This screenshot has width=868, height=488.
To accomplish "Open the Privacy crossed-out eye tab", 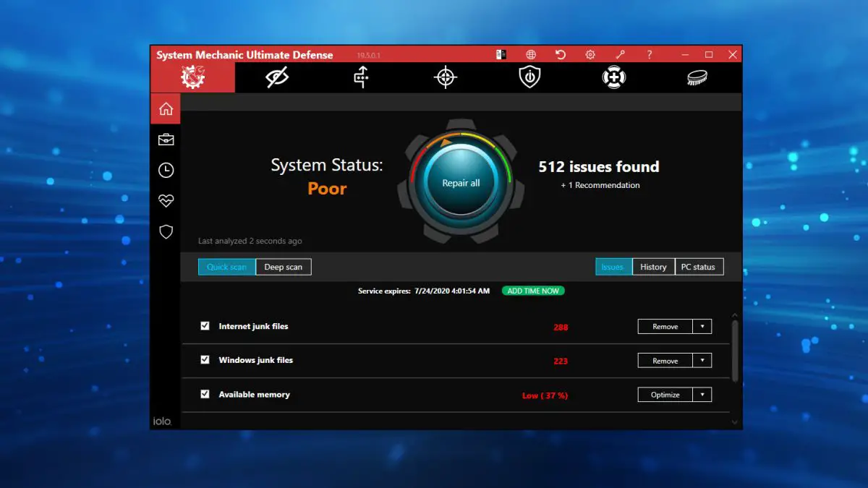I will pos(277,77).
